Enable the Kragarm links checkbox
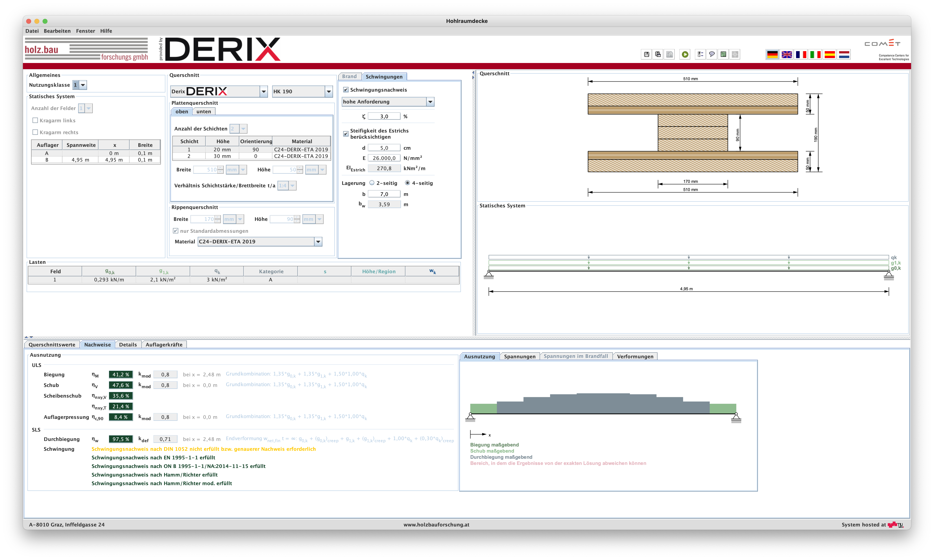Screen dimensions: 934x560 click(35, 120)
